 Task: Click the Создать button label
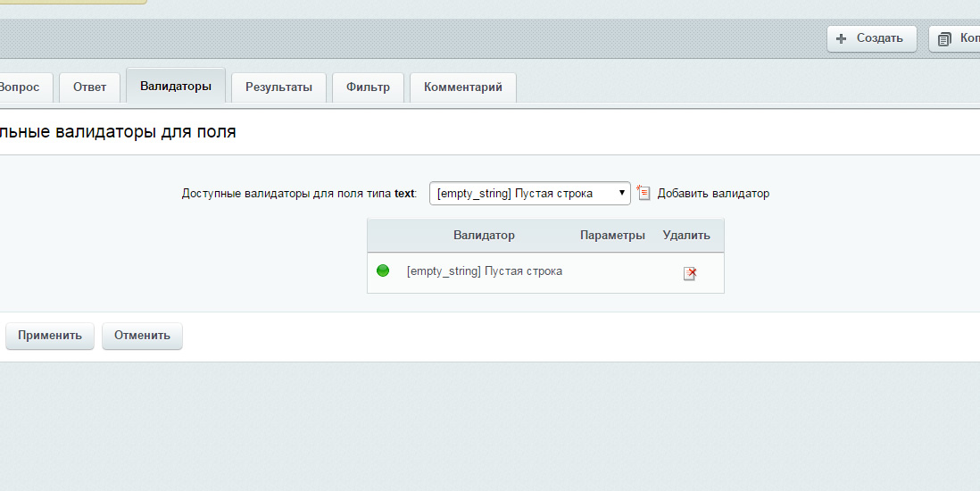[x=879, y=38]
